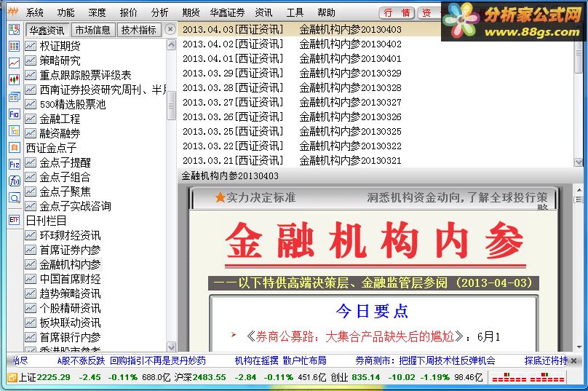Click the article content scroll down arrow
The width and height of the screenshot is (588, 391).
(579, 347)
